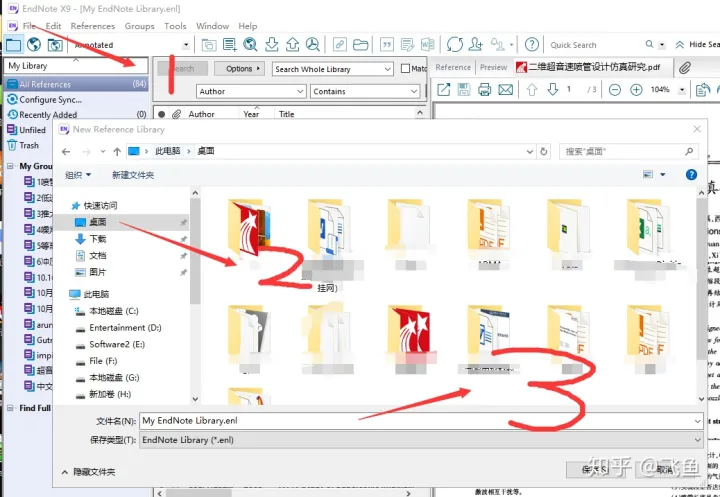The height and width of the screenshot is (497, 720).
Task: Click Open PDF in external viewer icon
Action: 443,90
